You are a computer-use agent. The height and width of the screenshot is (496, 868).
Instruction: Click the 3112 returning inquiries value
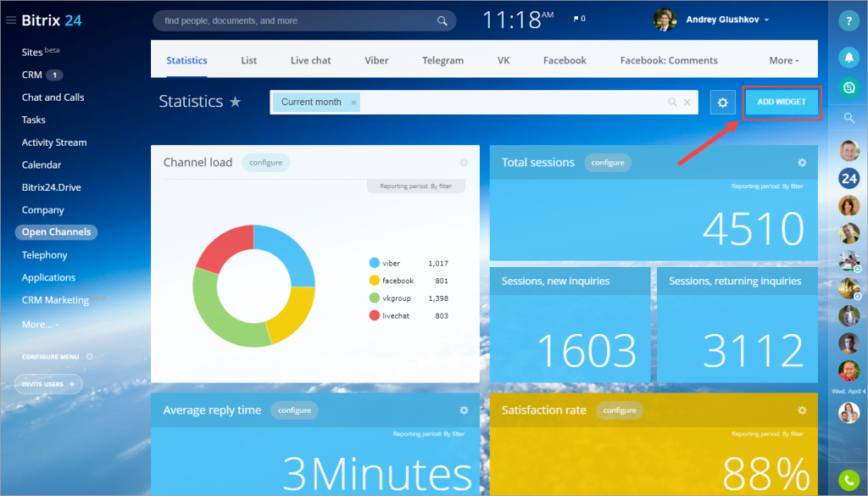click(754, 350)
